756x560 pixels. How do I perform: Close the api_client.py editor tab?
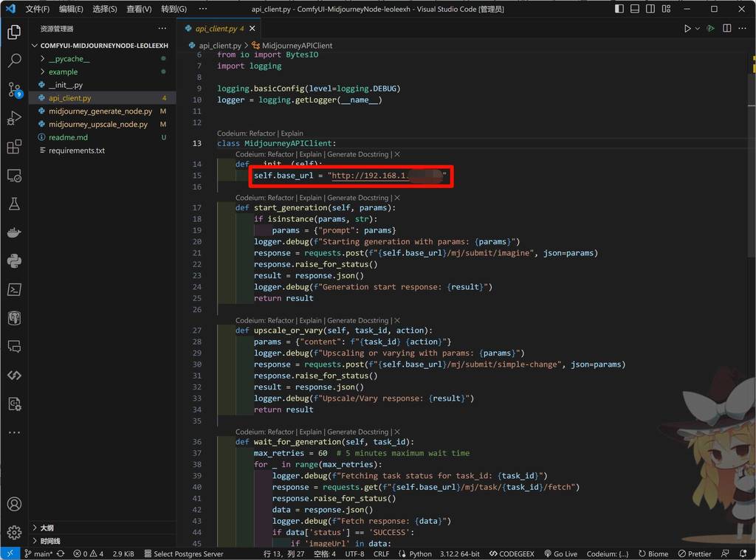[x=252, y=29]
